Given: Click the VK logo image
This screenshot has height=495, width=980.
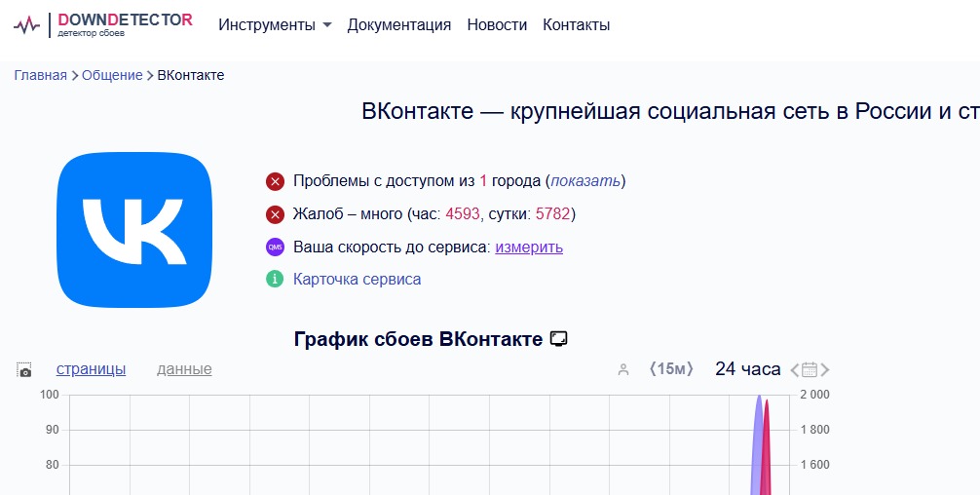Looking at the screenshot, I should (x=133, y=228).
